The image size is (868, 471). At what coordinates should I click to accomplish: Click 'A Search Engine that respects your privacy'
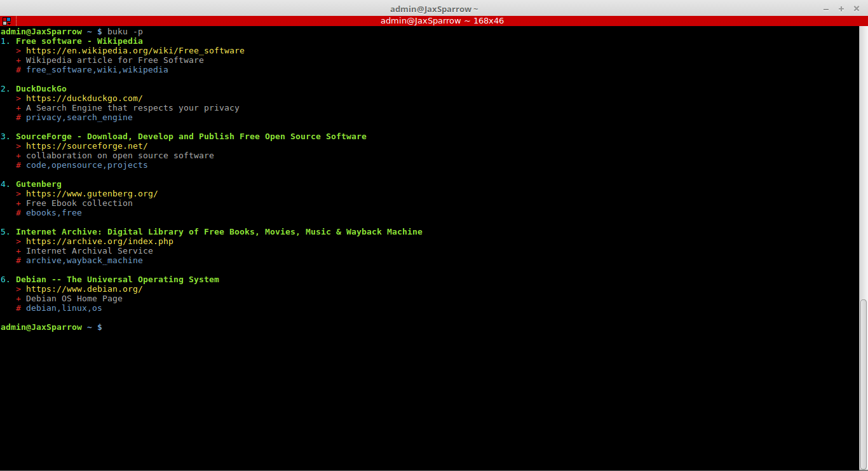133,108
